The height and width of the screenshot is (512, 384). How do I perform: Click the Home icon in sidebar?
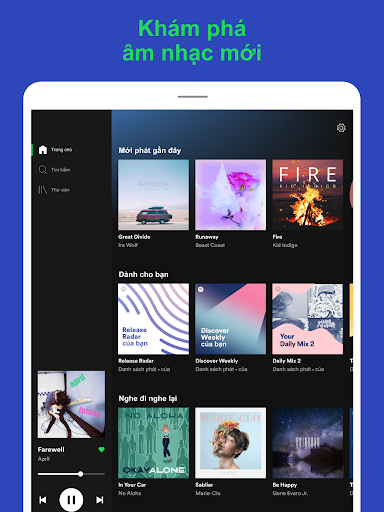coord(43,150)
